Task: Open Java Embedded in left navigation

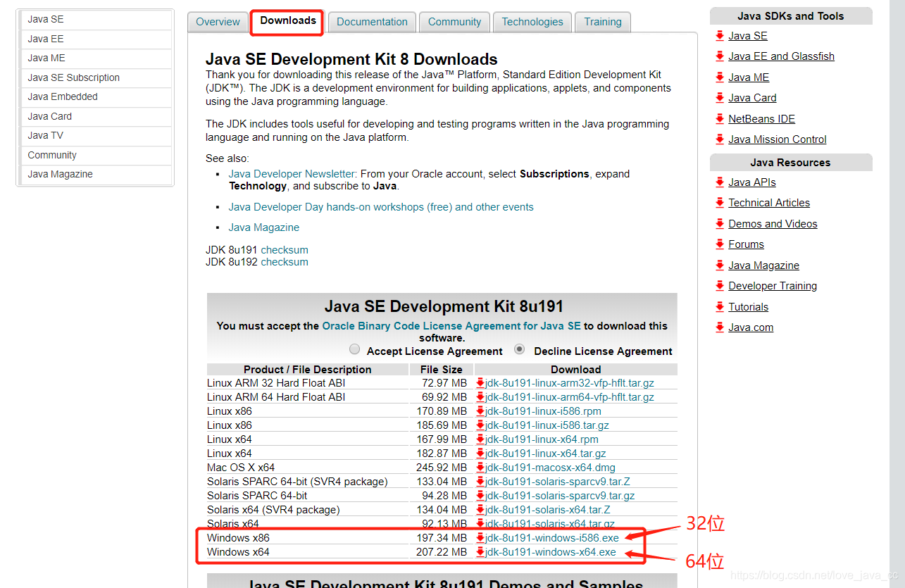Action: click(x=96, y=97)
